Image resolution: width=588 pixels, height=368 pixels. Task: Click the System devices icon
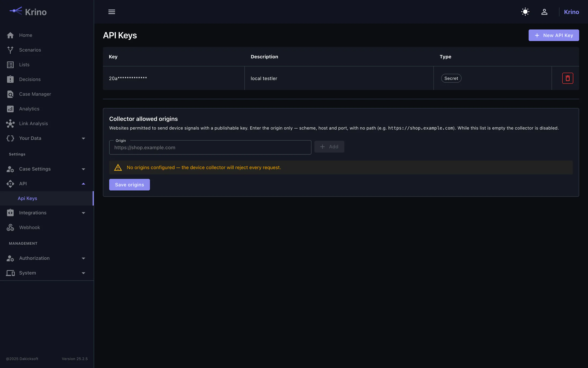coord(10,273)
